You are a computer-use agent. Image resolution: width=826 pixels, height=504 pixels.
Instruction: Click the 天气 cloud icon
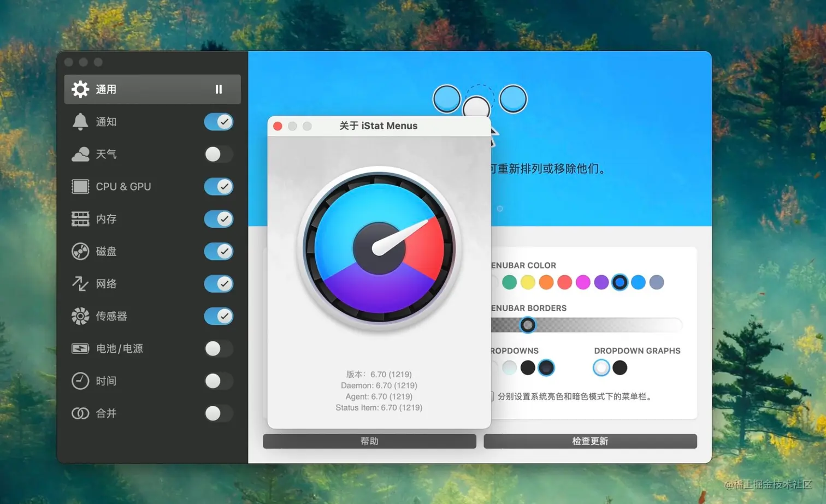click(x=80, y=154)
